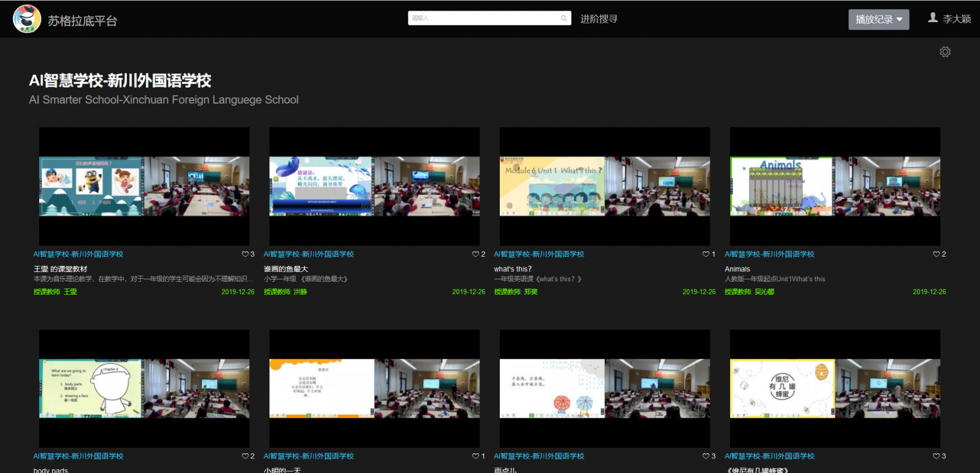
Task: Open the 小明的一天 video thumbnail
Action: coord(374,388)
